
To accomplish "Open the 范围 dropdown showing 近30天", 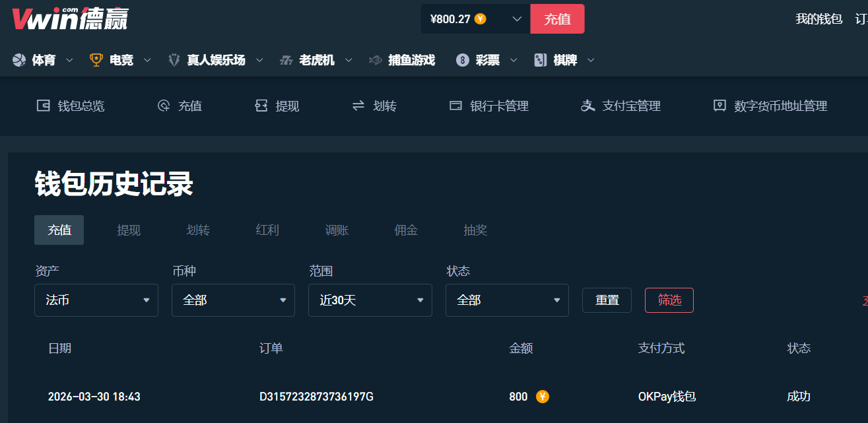I will [370, 300].
